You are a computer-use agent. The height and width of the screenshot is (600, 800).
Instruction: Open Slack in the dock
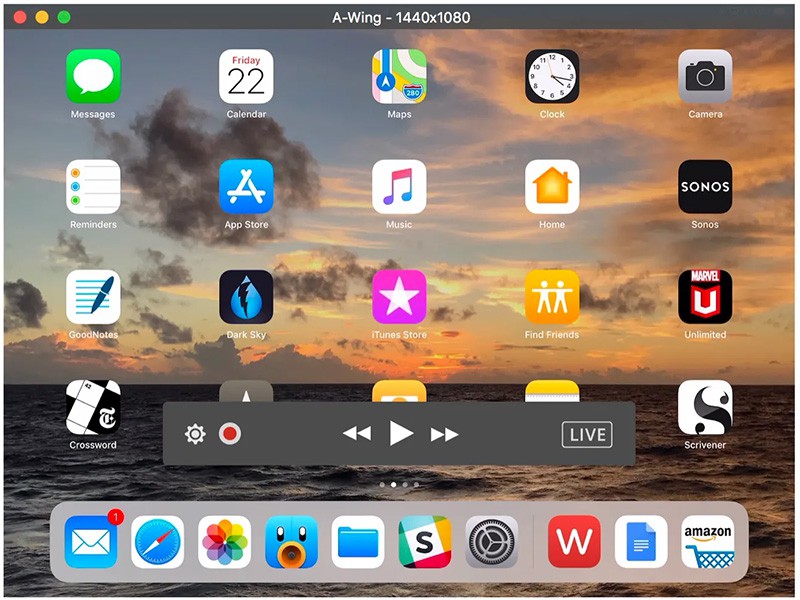[425, 542]
